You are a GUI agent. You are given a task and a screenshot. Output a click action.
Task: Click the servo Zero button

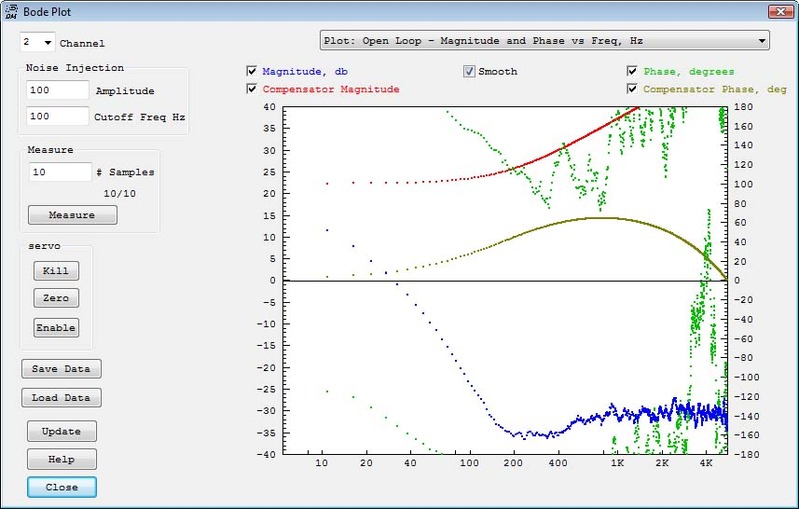tap(56, 298)
